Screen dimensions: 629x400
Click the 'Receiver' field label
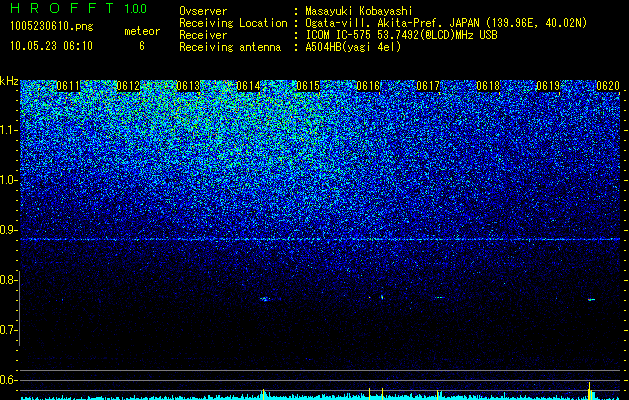(203, 35)
